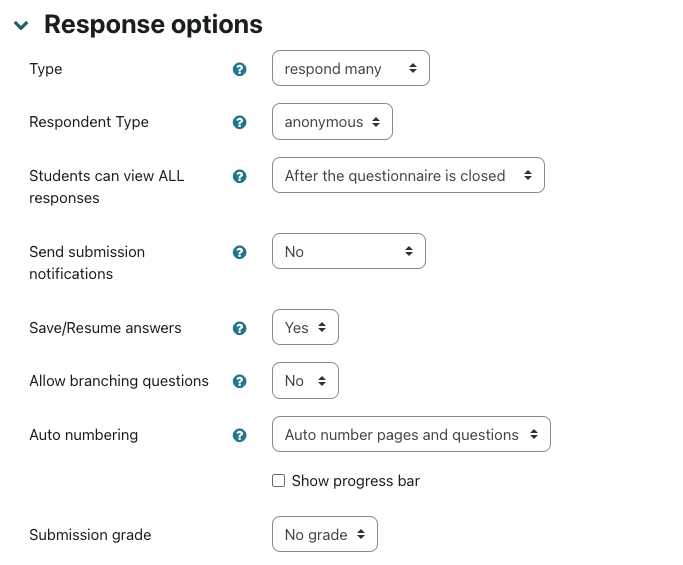Click the Response options section heading

[x=153, y=24]
